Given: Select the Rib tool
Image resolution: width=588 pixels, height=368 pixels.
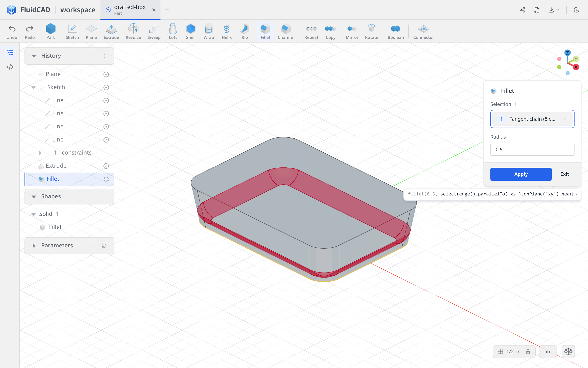Looking at the screenshot, I should [245, 31].
